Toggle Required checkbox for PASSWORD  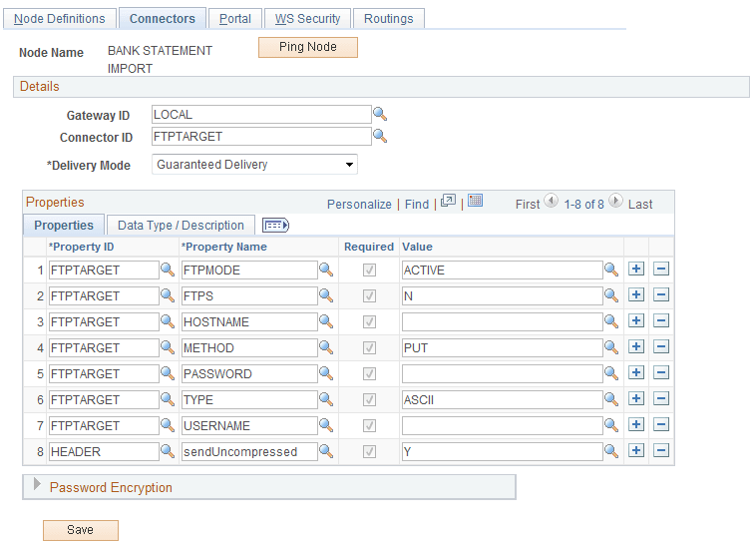(x=369, y=374)
